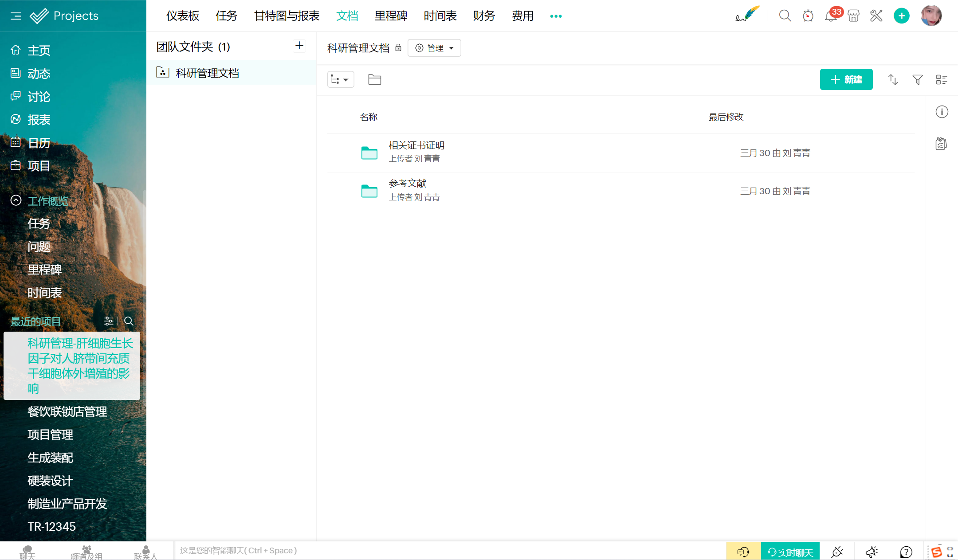Switch the list view layout icon
Viewport: 958px width, 560px height.
pyautogui.click(x=941, y=80)
